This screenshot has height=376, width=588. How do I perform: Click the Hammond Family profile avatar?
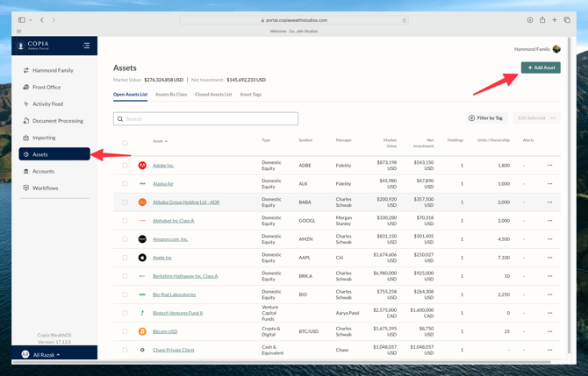(556, 49)
